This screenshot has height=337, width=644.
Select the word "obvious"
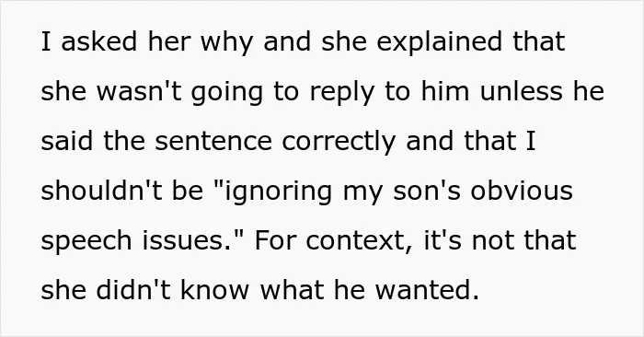pos(522,191)
